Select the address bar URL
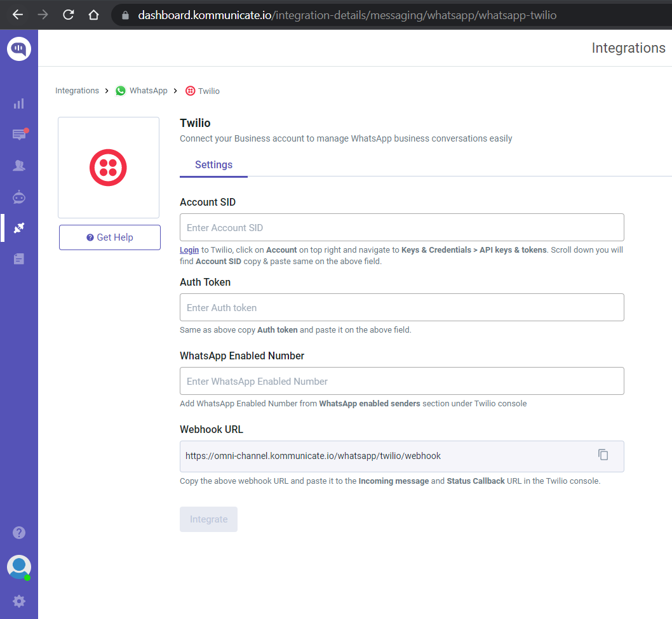 coord(347,15)
